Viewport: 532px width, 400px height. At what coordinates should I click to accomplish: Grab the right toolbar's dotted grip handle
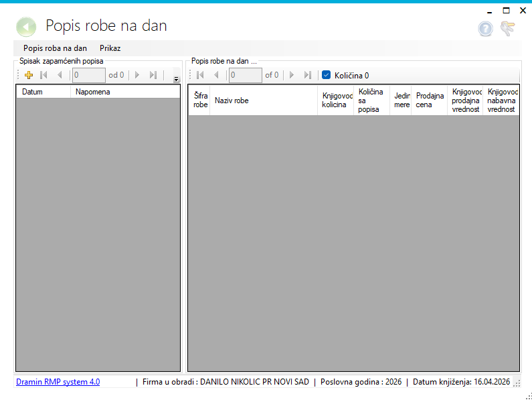point(190,75)
